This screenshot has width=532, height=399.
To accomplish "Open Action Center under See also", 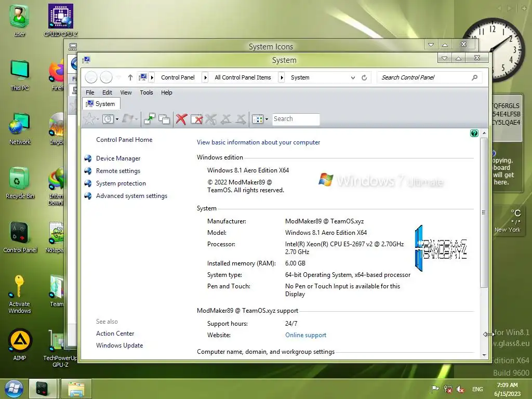I will 115,334.
